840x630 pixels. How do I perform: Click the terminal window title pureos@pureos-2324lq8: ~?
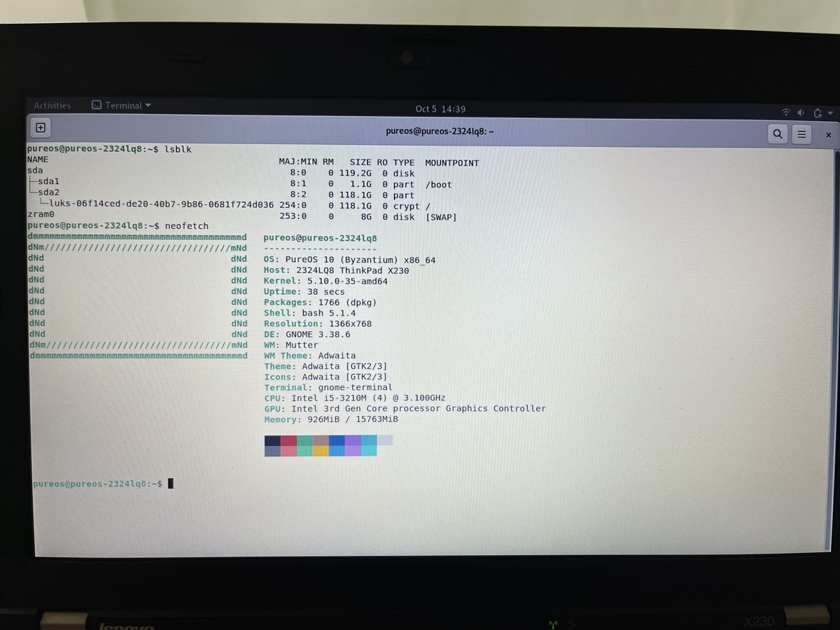(x=440, y=131)
